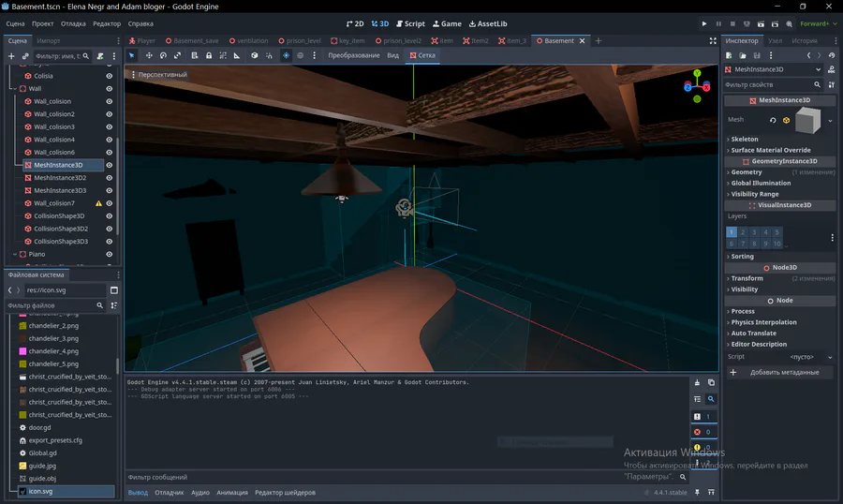
Task: Toggle split mode in FileSystem path bar
Action: click(x=114, y=289)
